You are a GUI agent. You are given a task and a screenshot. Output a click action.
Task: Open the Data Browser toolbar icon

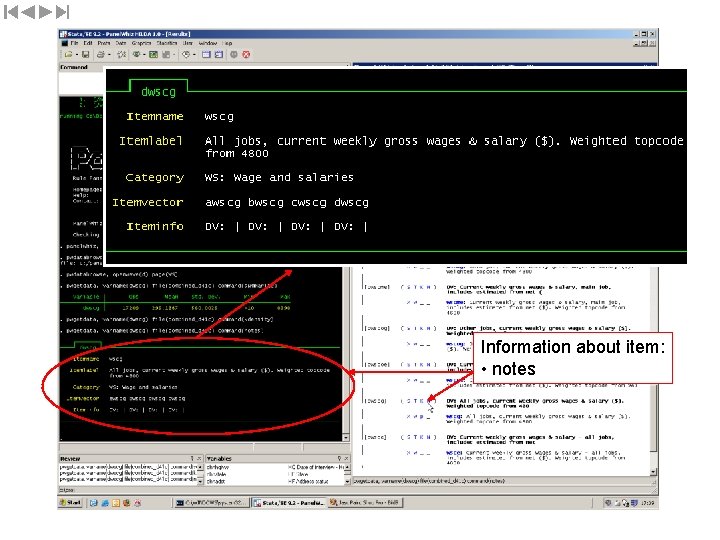(x=219, y=55)
